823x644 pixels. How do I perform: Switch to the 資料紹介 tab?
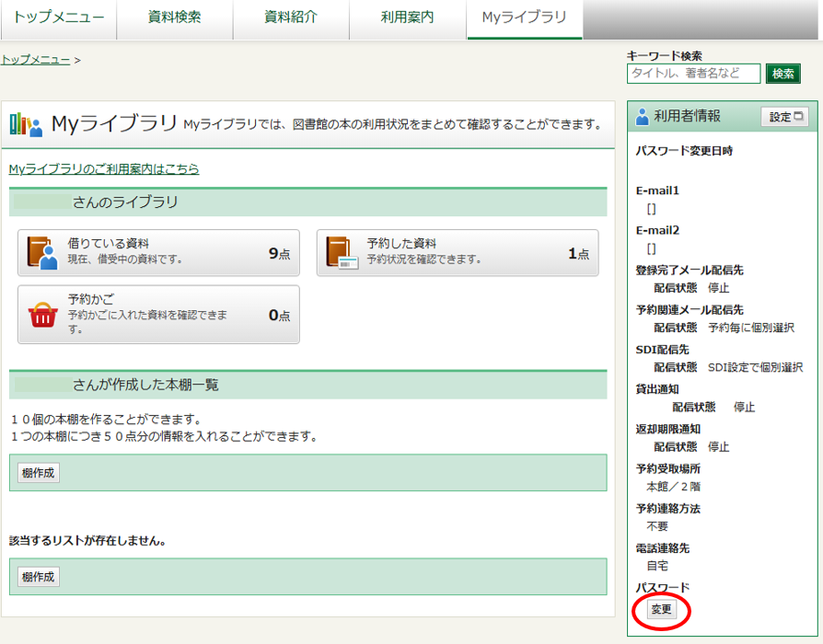290,18
